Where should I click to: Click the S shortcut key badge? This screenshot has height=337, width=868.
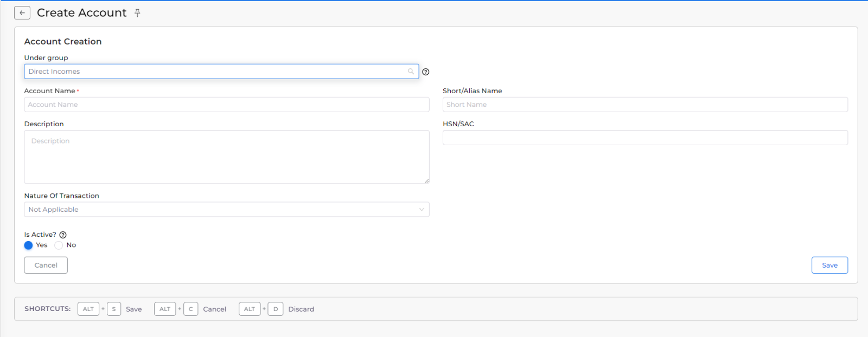(x=114, y=309)
